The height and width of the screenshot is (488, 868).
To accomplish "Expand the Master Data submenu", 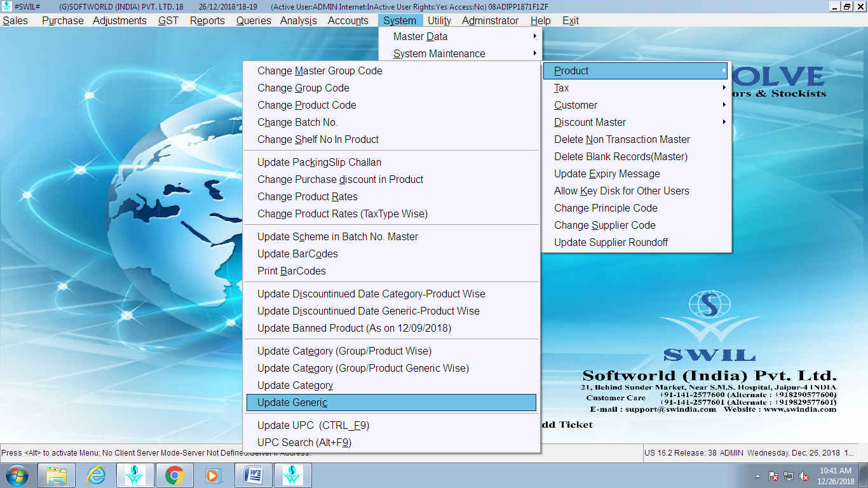I will 460,36.
